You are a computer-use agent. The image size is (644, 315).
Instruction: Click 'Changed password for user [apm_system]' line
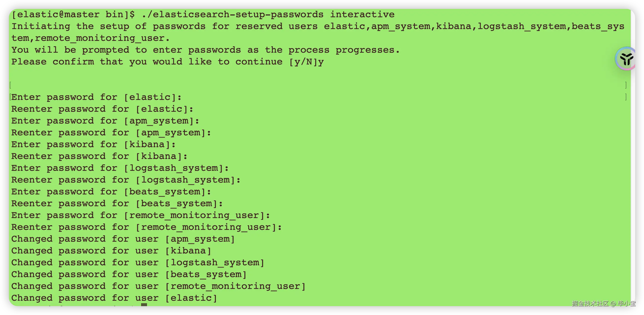click(x=123, y=239)
